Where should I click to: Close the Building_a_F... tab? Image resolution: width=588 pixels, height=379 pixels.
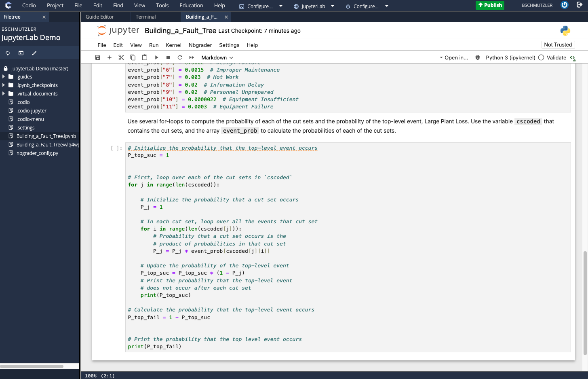226,17
